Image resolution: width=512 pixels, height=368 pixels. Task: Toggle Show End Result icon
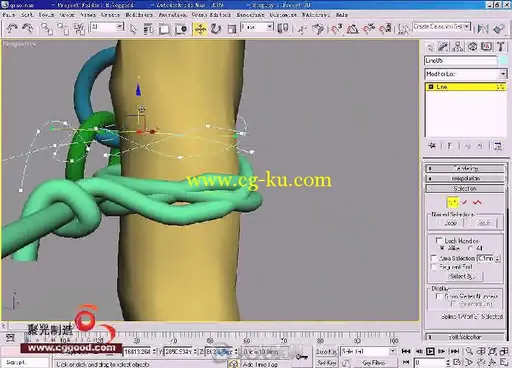(450, 146)
